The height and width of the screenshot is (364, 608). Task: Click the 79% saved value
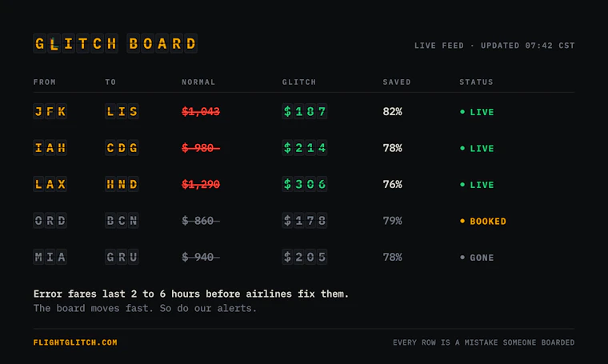click(393, 221)
